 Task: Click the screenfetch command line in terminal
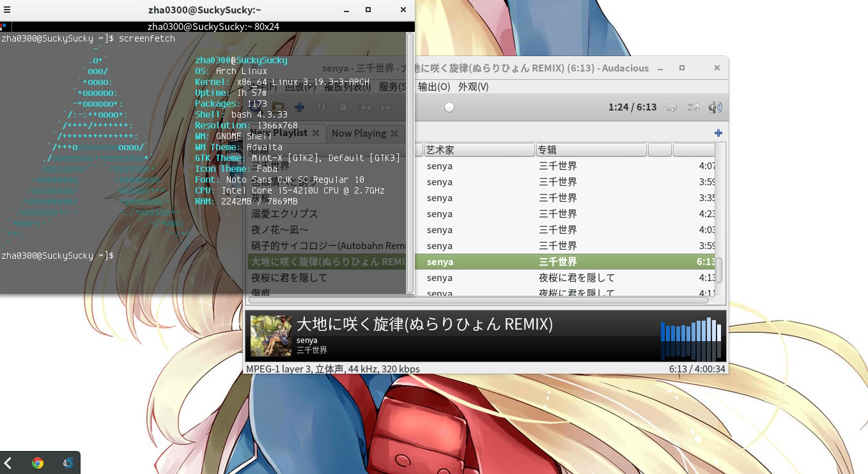[88, 38]
